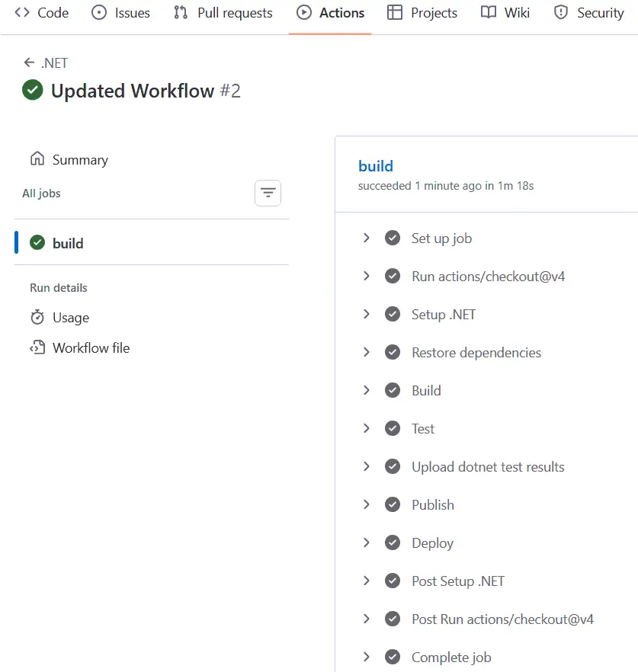Click the completed status icon on Deploy step
638x672 pixels.
392,542
